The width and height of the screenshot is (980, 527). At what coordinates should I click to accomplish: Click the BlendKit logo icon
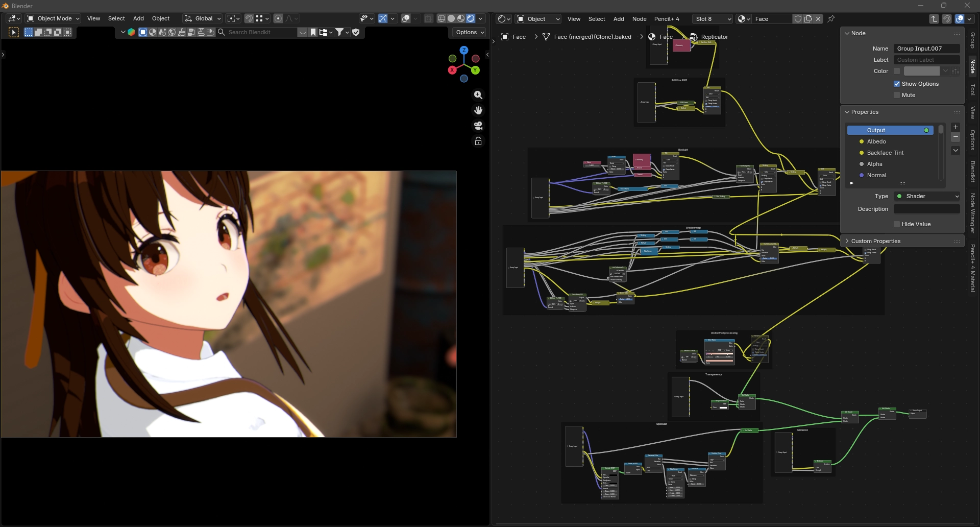tap(131, 32)
